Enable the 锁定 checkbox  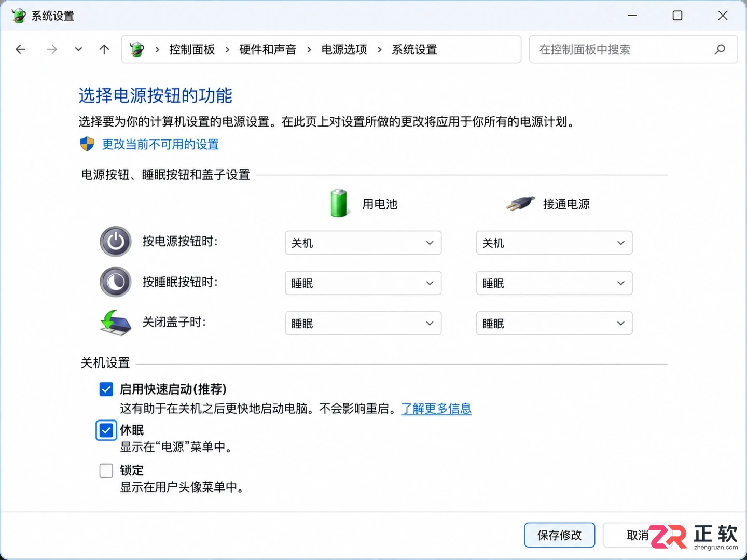(106, 470)
